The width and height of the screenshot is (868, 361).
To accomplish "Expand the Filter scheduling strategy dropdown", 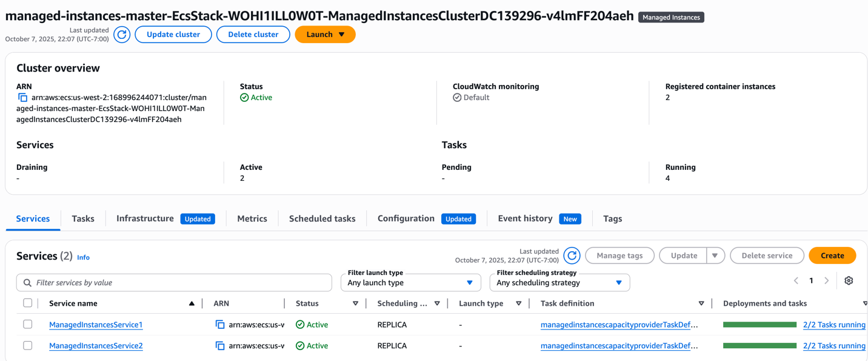I will click(x=559, y=283).
